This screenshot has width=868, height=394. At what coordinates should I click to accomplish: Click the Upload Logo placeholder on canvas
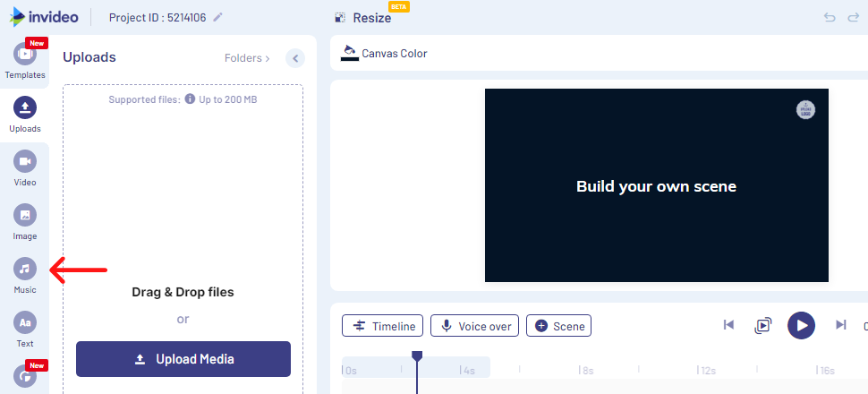click(805, 110)
